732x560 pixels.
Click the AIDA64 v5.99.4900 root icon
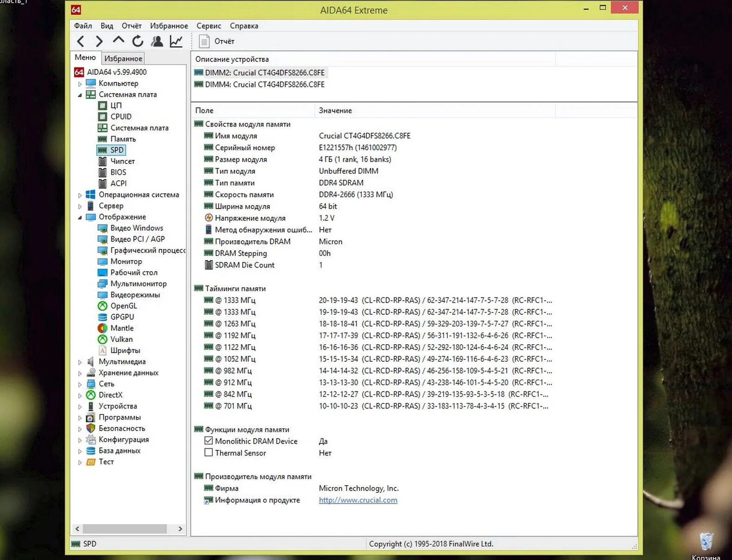click(x=79, y=72)
